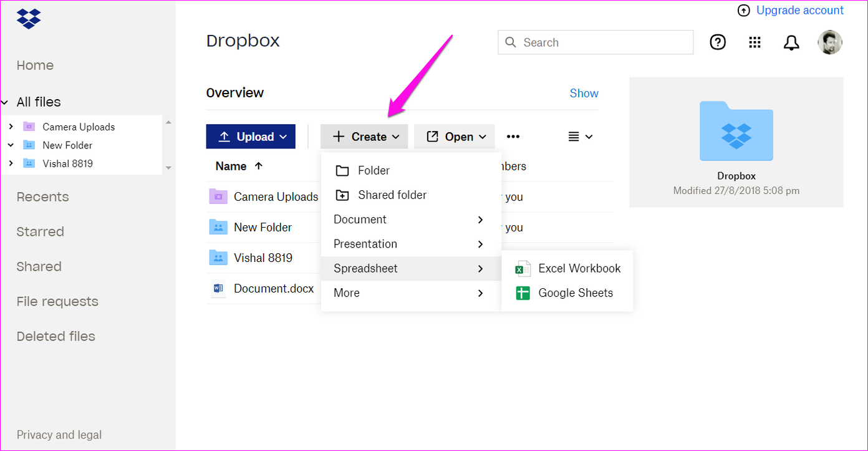Select Excel Workbook from the submenu
The width and height of the screenshot is (868, 451).
coord(579,268)
